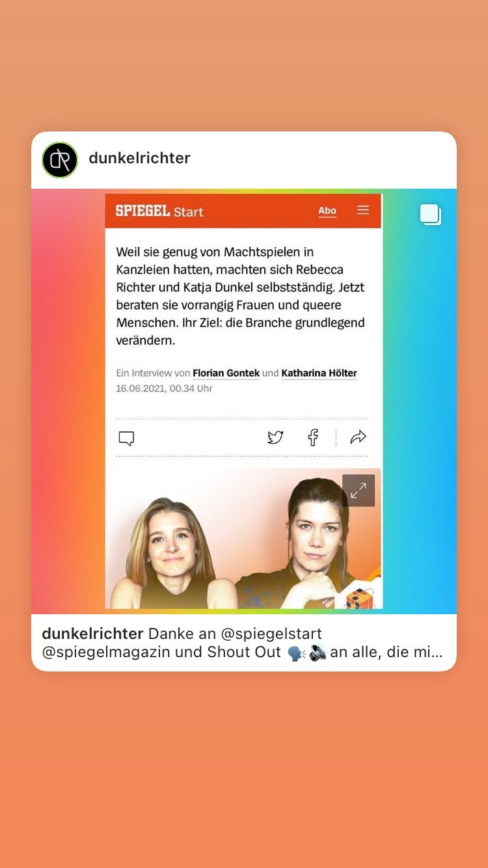The height and width of the screenshot is (868, 488).
Task: Open the dunkelrichter username in the post header
Action: tap(139, 158)
